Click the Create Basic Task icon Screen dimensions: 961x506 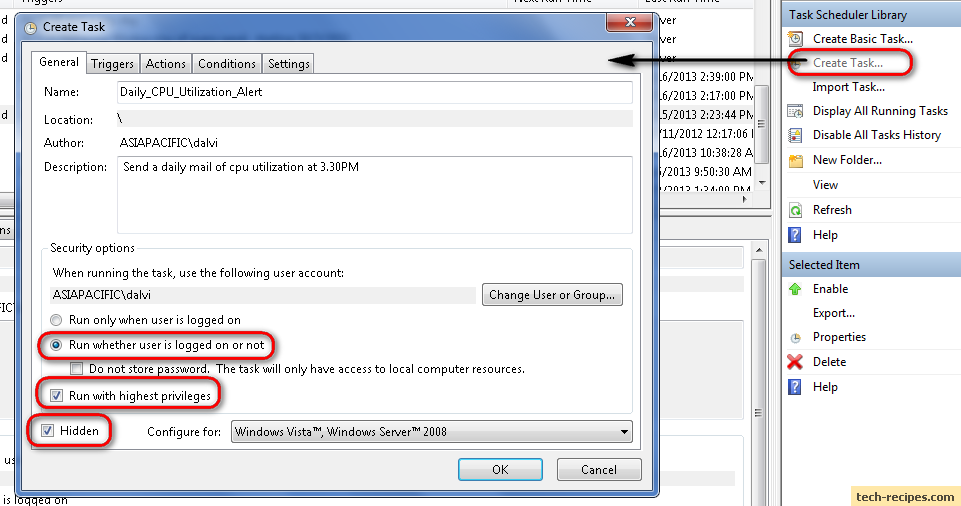[795, 39]
